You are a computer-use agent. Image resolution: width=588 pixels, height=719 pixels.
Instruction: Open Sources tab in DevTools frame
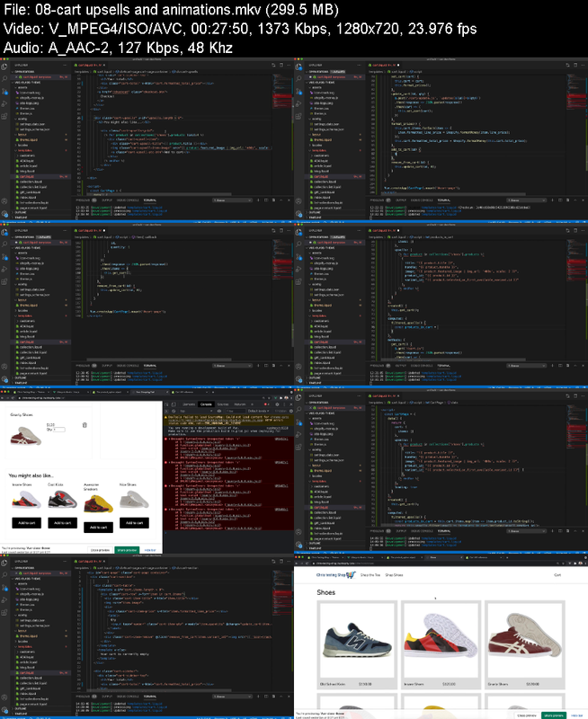coord(223,404)
